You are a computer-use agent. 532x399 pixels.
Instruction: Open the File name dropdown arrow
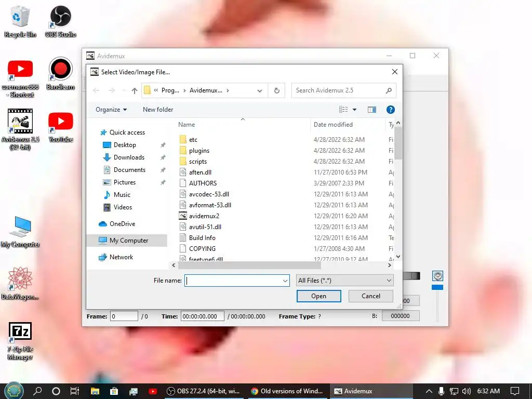click(285, 281)
